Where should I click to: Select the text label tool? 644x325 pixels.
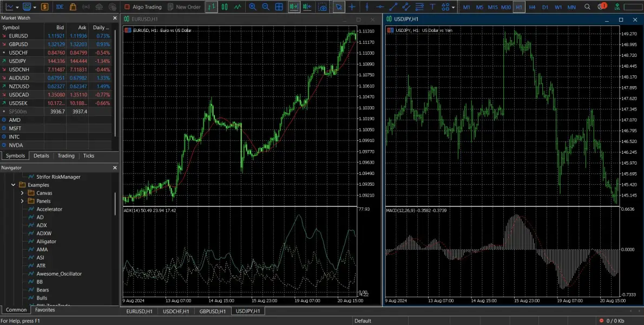point(432,7)
